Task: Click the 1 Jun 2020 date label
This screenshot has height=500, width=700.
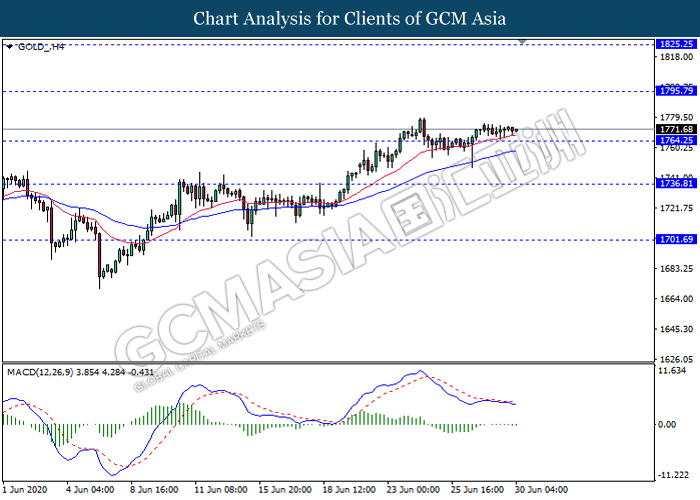Action: pos(25,490)
